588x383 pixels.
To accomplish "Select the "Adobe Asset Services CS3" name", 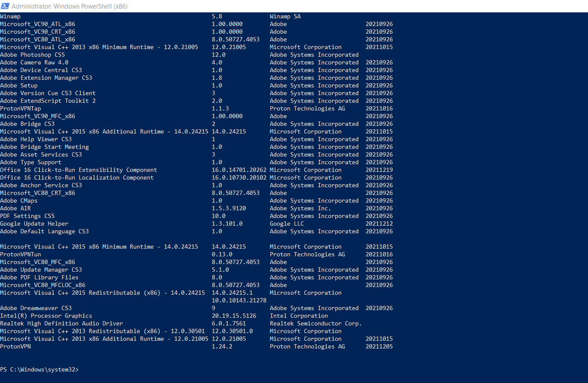I will (x=41, y=155).
